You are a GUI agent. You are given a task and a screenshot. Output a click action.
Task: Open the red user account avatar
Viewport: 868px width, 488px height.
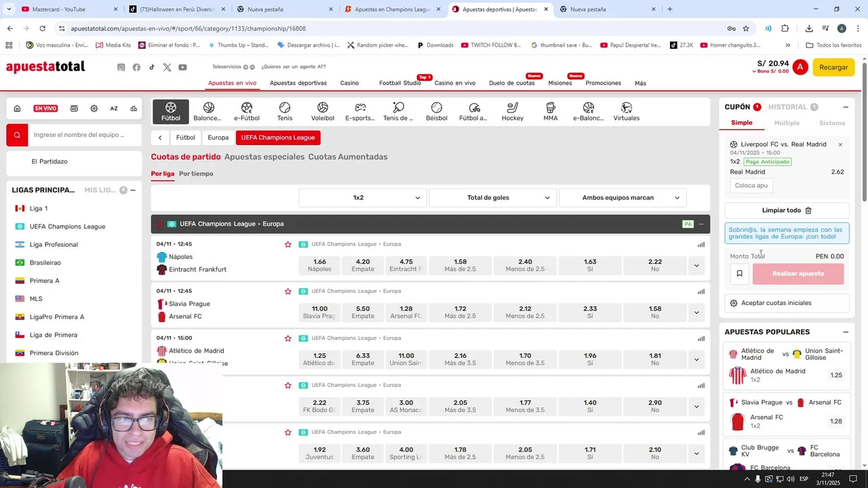(800, 67)
